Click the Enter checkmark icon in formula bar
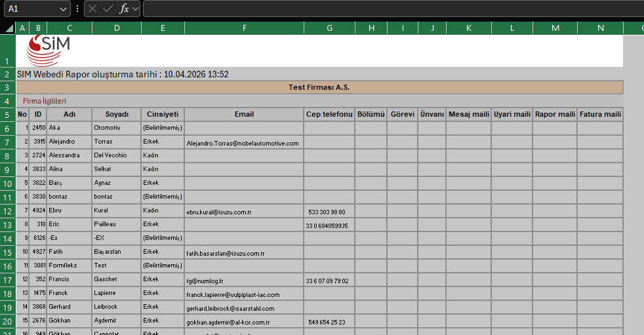The height and width of the screenshot is (335, 644). 108,9
